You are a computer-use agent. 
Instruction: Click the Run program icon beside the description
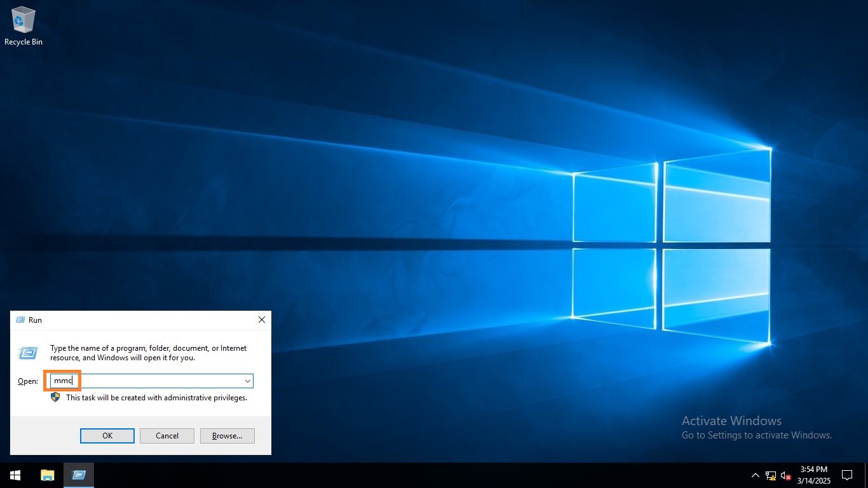28,353
